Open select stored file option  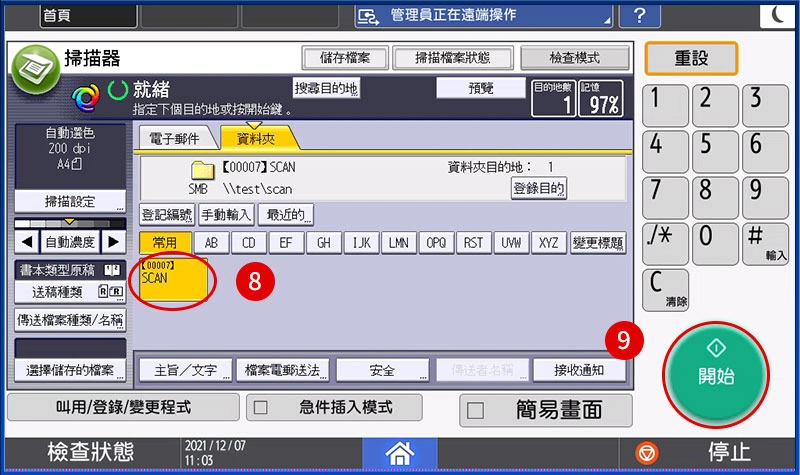[70, 370]
